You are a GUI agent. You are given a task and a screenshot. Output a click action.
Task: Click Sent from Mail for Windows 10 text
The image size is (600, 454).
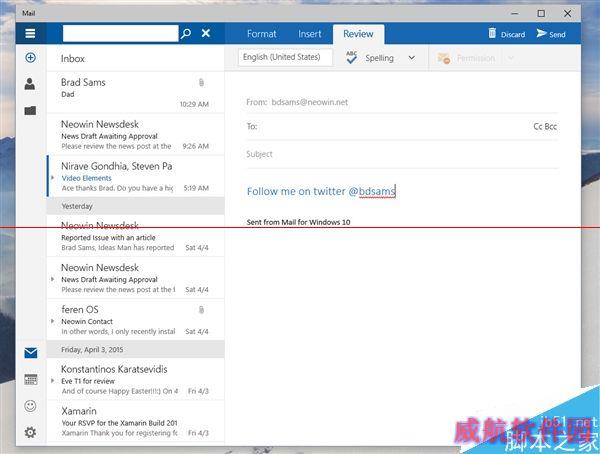pos(298,222)
